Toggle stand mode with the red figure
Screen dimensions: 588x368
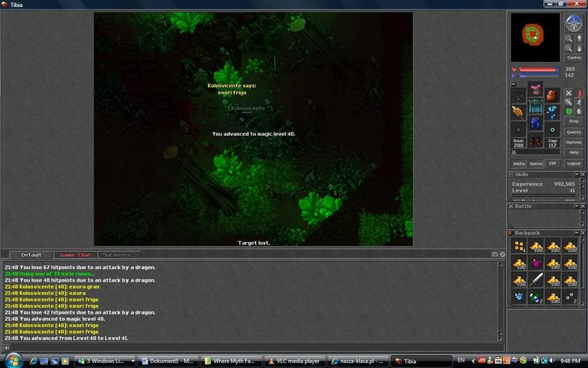579,93
